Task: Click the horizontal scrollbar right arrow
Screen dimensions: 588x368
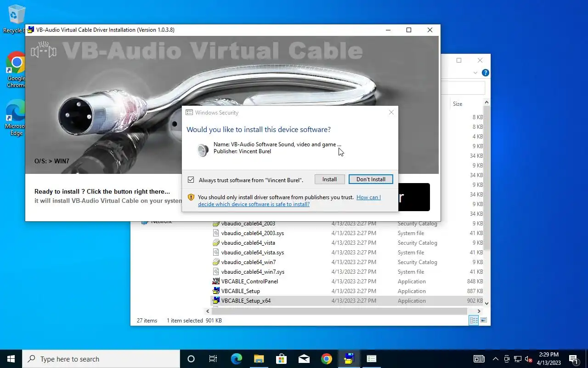Action: 479,311
